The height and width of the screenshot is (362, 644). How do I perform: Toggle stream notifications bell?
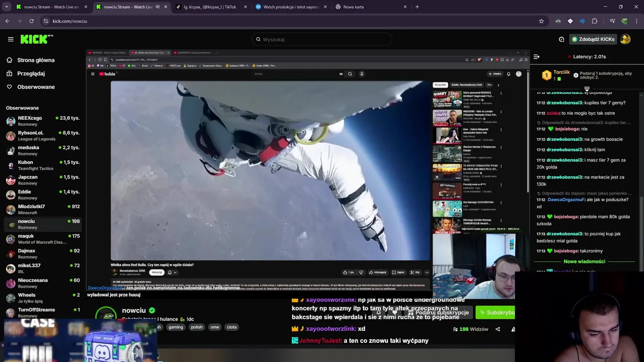click(x=378, y=313)
